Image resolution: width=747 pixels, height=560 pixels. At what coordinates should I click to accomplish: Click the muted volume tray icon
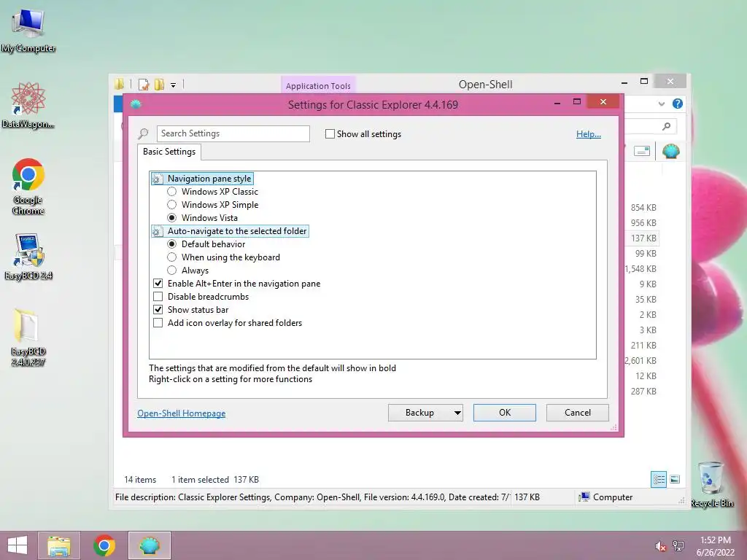(x=660, y=545)
